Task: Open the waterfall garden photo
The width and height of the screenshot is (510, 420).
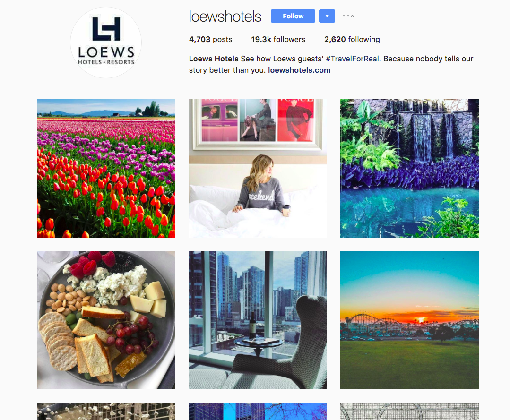Action: (409, 168)
